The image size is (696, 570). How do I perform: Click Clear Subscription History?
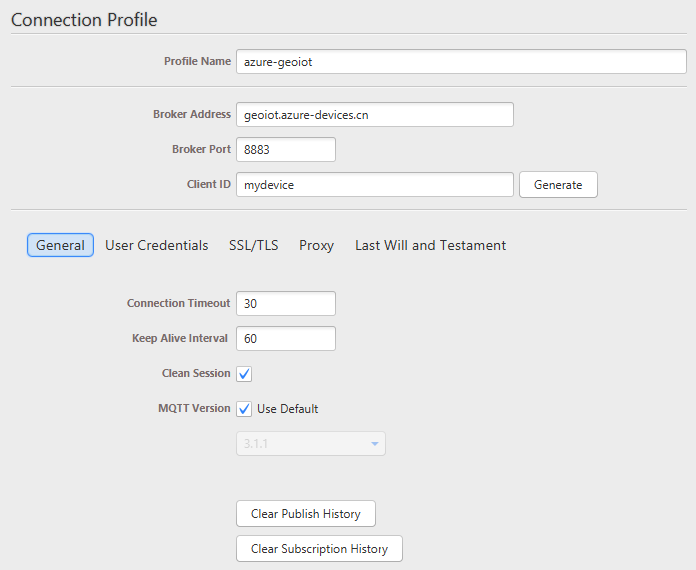coord(319,549)
